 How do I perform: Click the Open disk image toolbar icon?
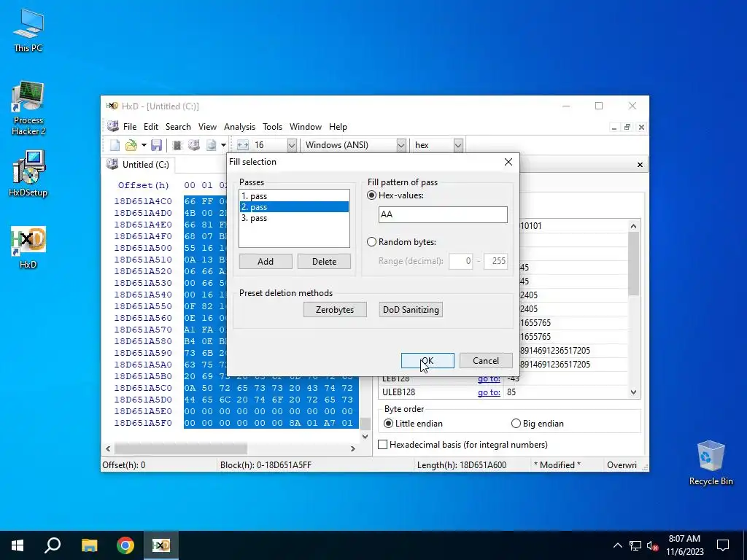click(211, 145)
